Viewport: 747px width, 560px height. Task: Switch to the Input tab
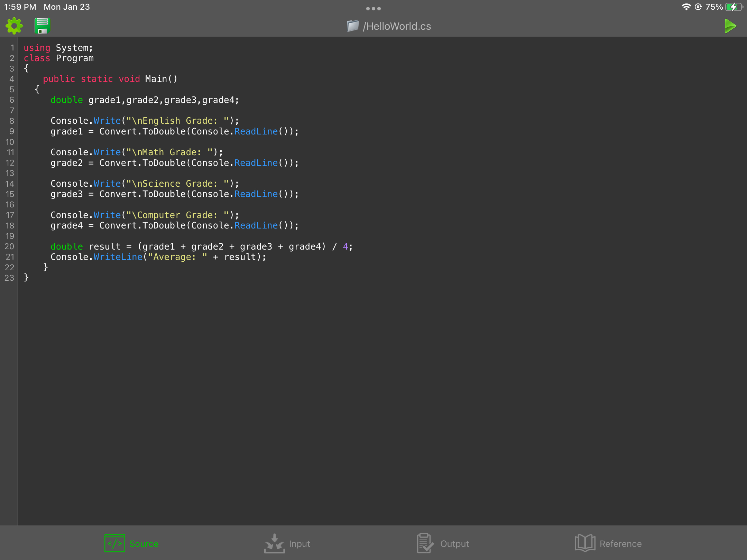pyautogui.click(x=299, y=544)
